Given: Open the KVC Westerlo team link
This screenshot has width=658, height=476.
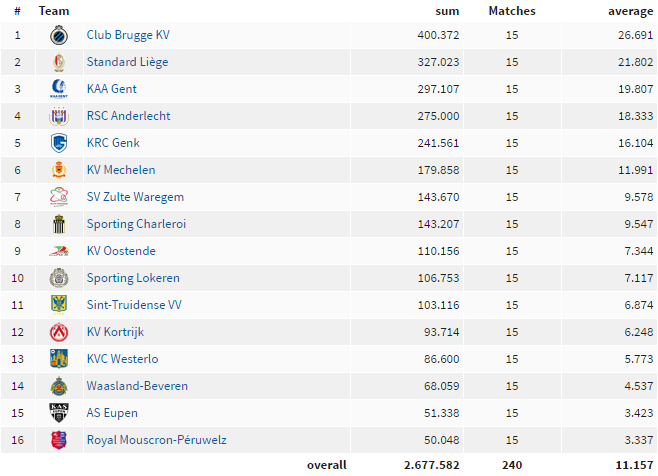Looking at the screenshot, I should 123,359.
